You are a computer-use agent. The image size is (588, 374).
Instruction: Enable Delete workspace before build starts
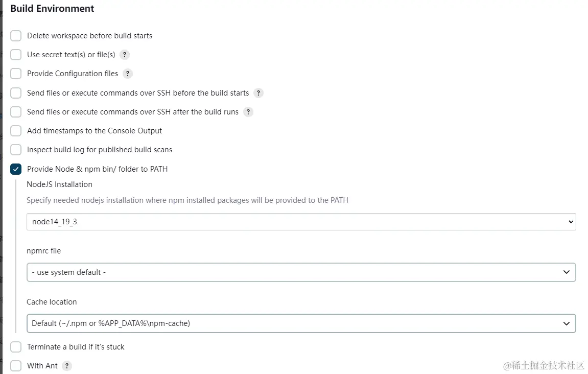coord(16,36)
